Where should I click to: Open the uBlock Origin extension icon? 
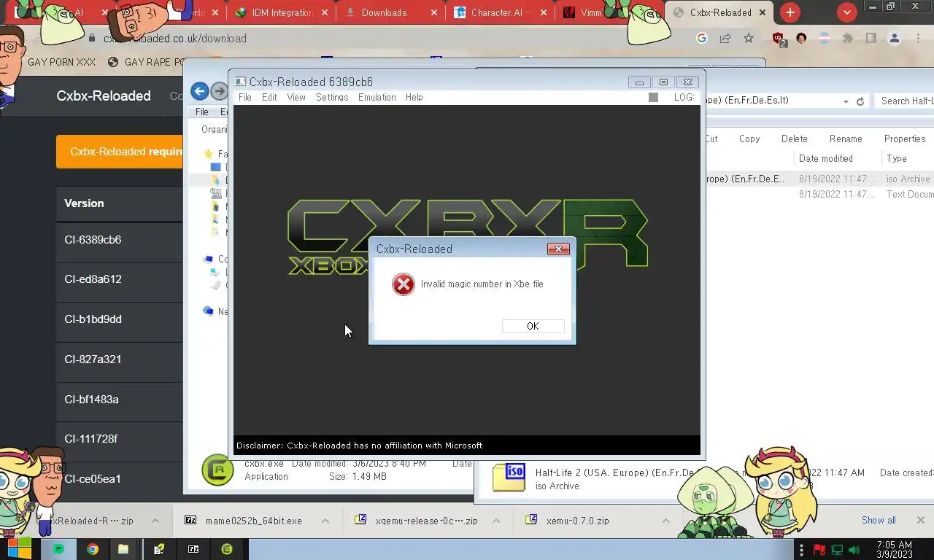pos(779,39)
